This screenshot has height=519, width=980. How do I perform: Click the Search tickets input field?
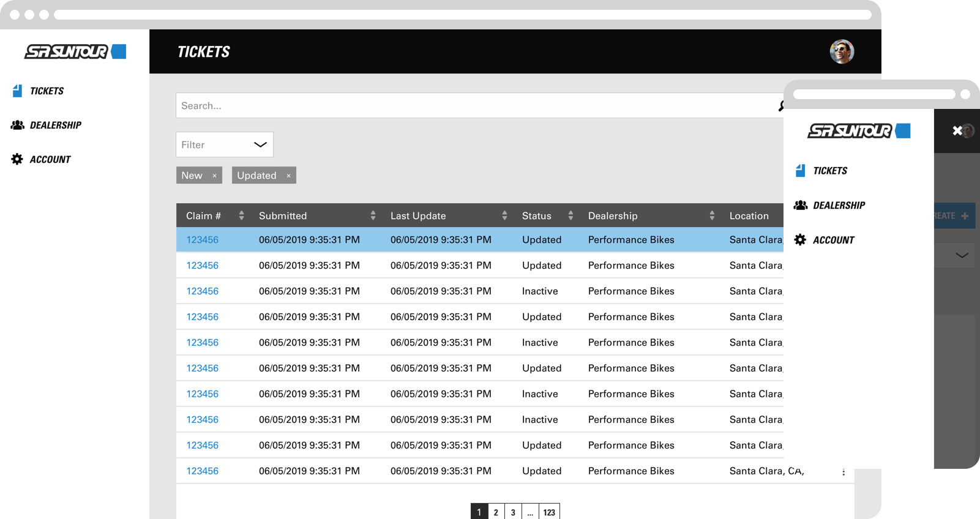(471, 106)
